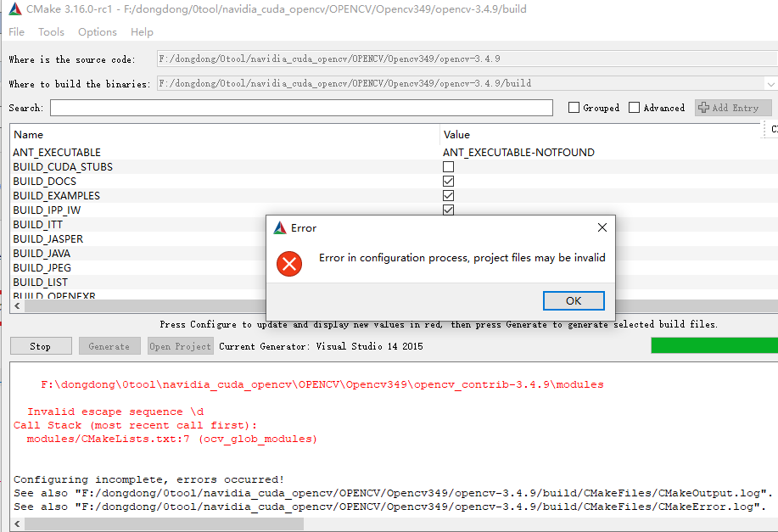The image size is (778, 532).
Task: Enable the BUILD_CUDA_STUBS checkbox
Action: [449, 167]
